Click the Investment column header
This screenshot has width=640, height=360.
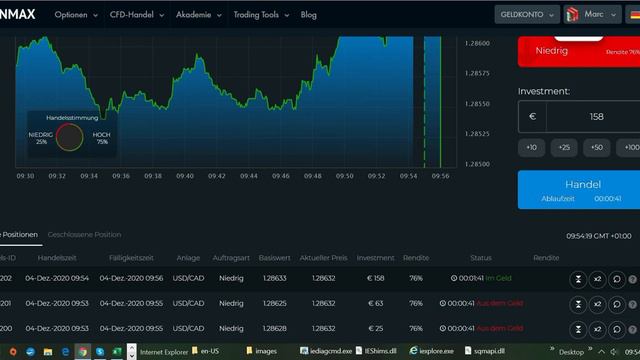coord(375,258)
